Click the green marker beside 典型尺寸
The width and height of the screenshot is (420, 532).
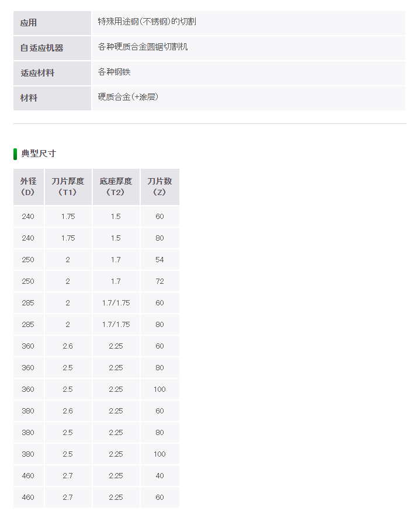pyautogui.click(x=15, y=154)
